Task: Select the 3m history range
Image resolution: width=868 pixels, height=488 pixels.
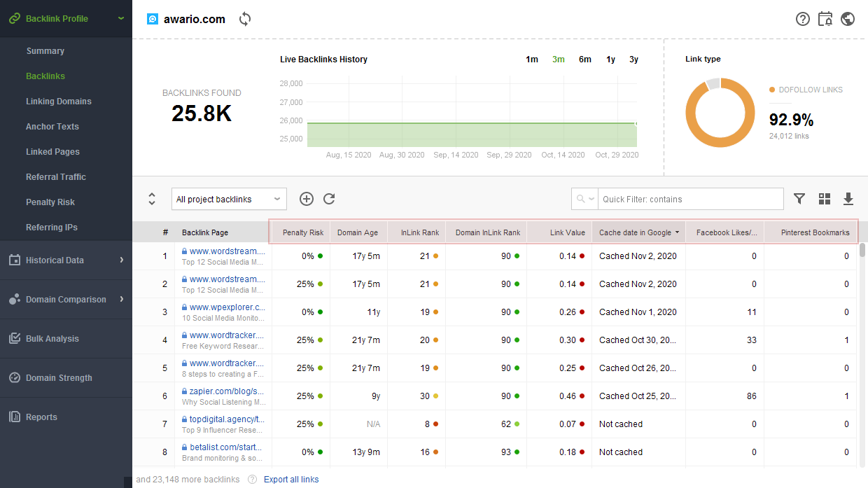Action: coord(558,60)
